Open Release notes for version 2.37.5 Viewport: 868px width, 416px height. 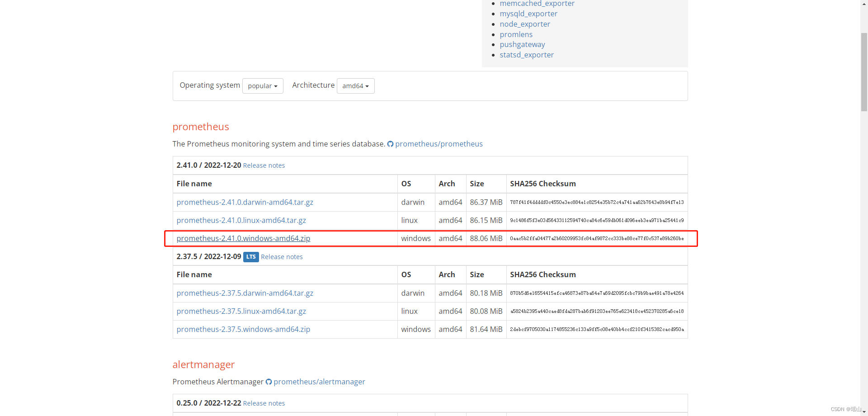coord(282,257)
